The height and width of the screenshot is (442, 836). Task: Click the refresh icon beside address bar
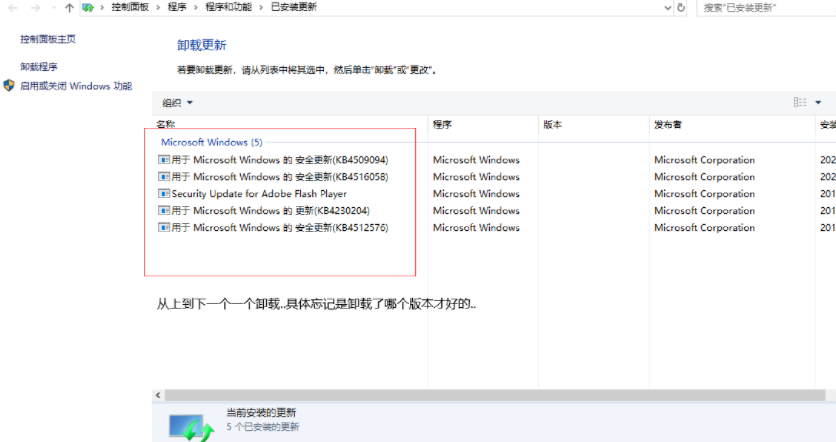point(681,8)
